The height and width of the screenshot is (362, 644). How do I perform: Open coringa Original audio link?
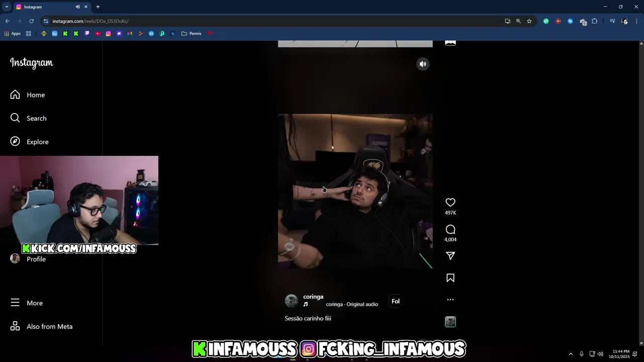(352, 304)
